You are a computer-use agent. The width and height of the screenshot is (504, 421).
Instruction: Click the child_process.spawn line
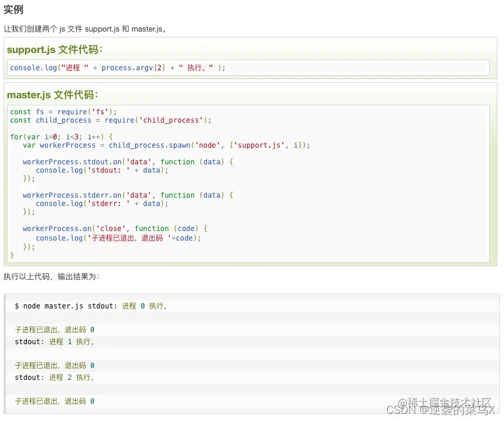tap(166, 145)
